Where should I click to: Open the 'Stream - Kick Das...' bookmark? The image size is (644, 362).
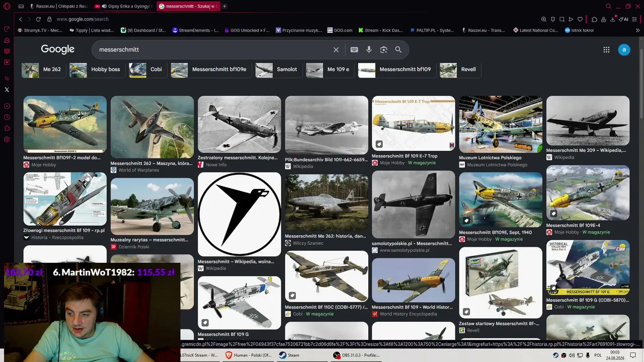click(380, 30)
